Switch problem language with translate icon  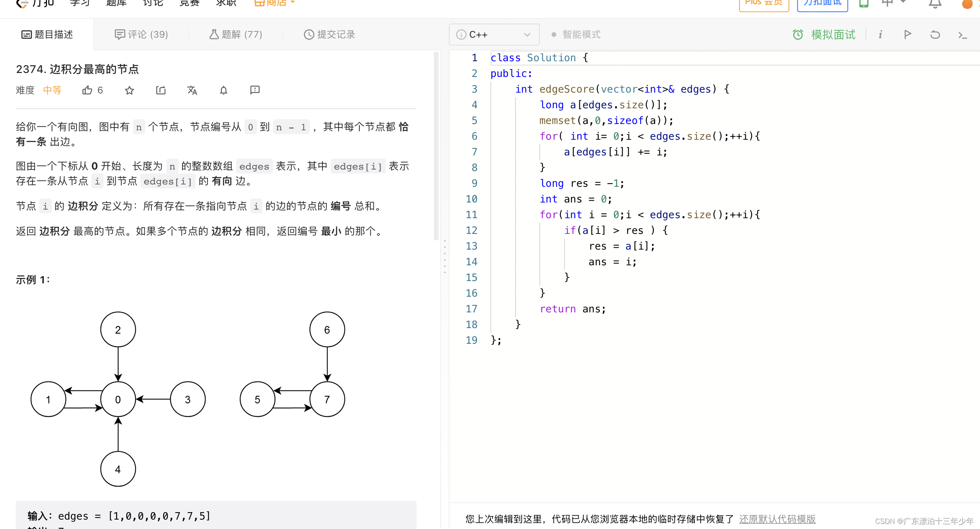(192, 91)
